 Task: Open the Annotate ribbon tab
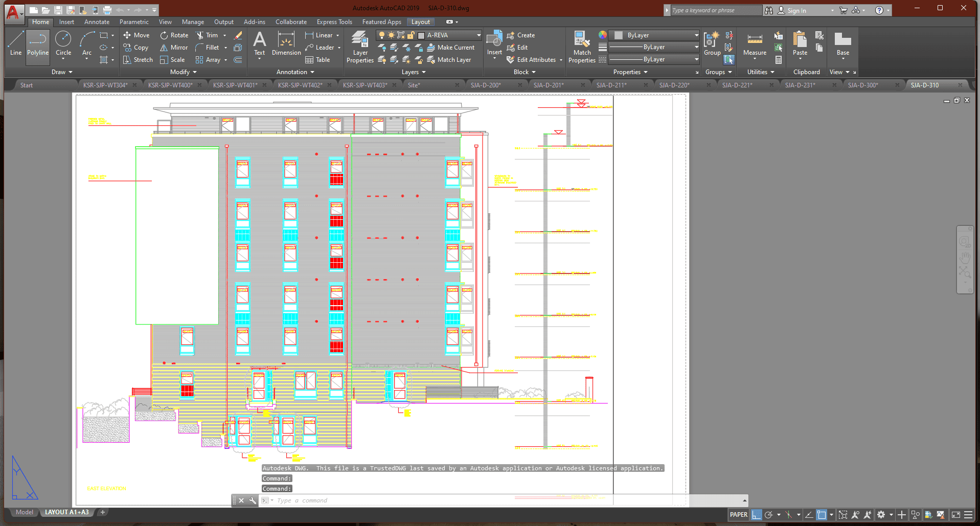click(x=97, y=22)
